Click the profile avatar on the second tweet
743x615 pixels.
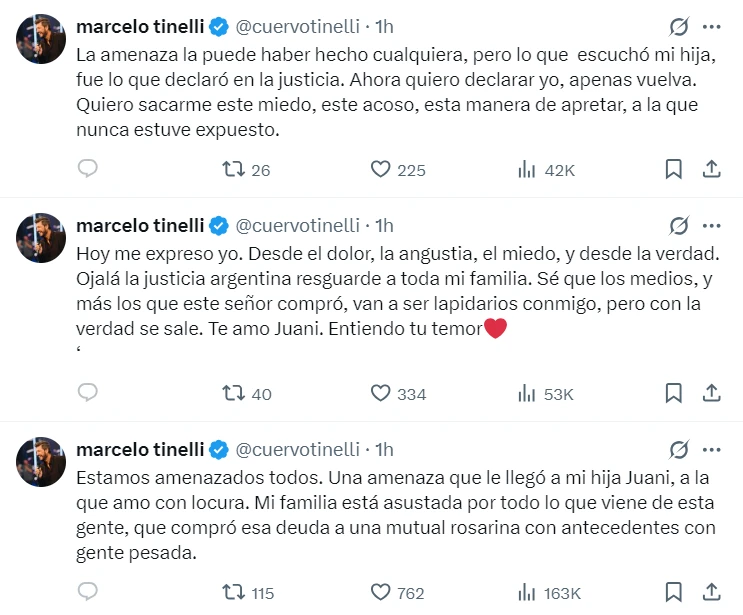pyautogui.click(x=41, y=238)
